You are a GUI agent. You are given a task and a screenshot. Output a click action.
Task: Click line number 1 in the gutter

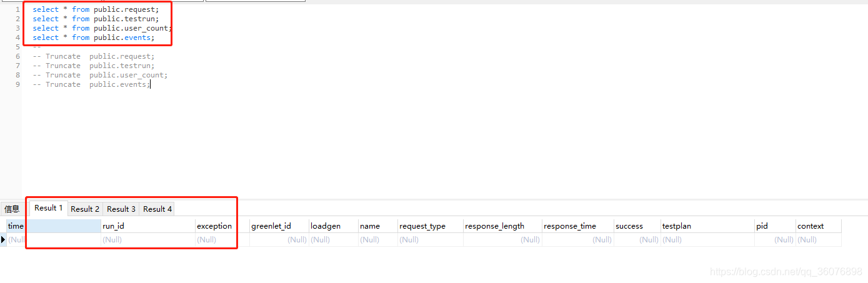coord(17,9)
